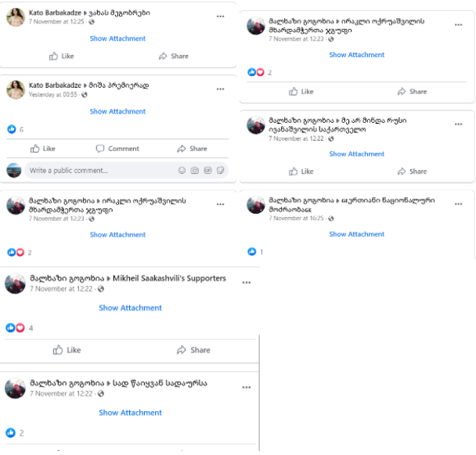Click Like on the top-right 12:23 post

coord(301,92)
